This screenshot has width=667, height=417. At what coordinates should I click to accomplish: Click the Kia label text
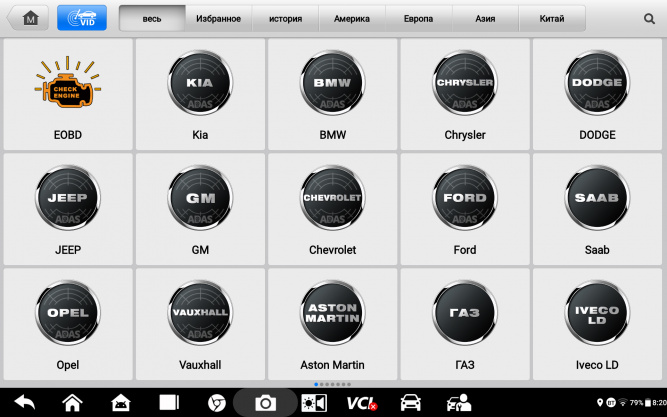tap(200, 135)
